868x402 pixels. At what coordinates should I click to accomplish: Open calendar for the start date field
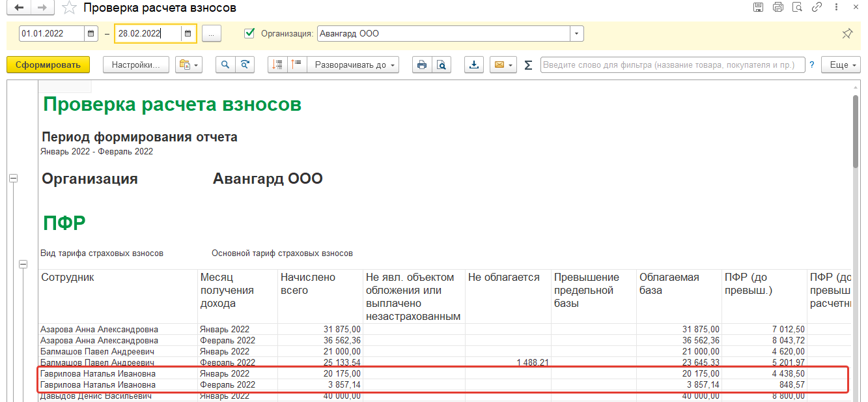pyautogui.click(x=91, y=34)
